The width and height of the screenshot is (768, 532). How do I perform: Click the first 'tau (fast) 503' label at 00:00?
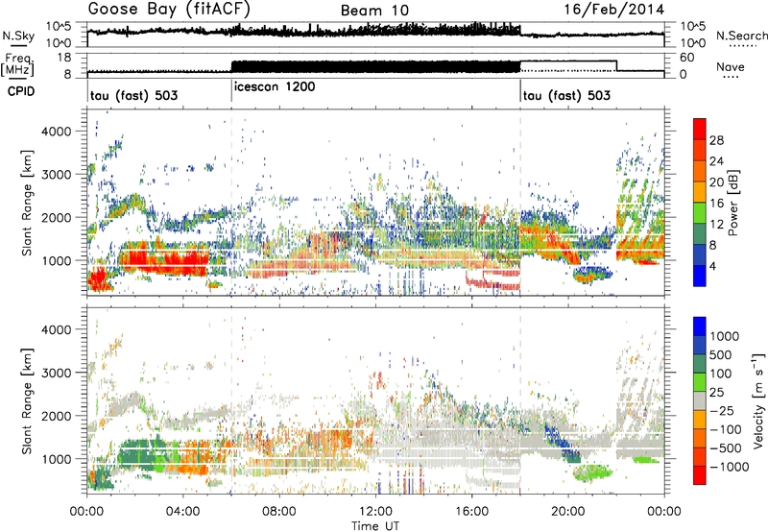coord(133,95)
